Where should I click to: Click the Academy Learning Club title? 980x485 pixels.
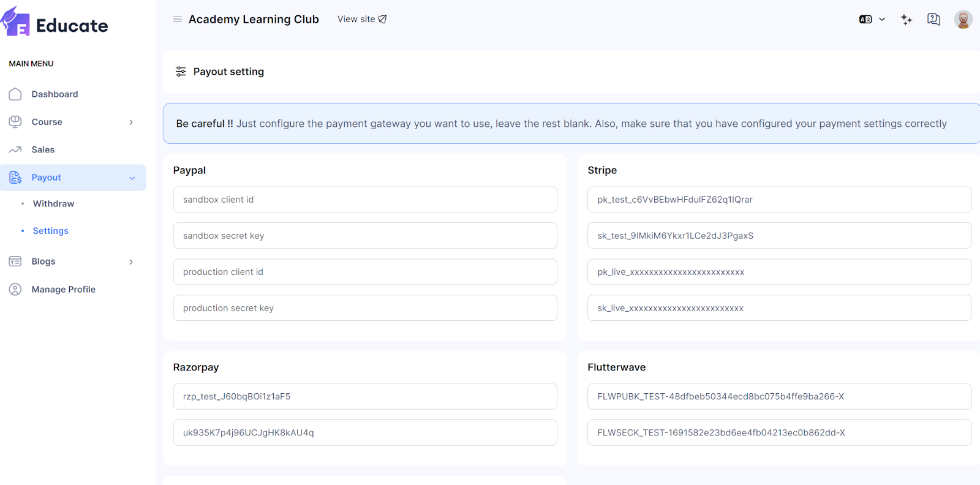point(254,20)
